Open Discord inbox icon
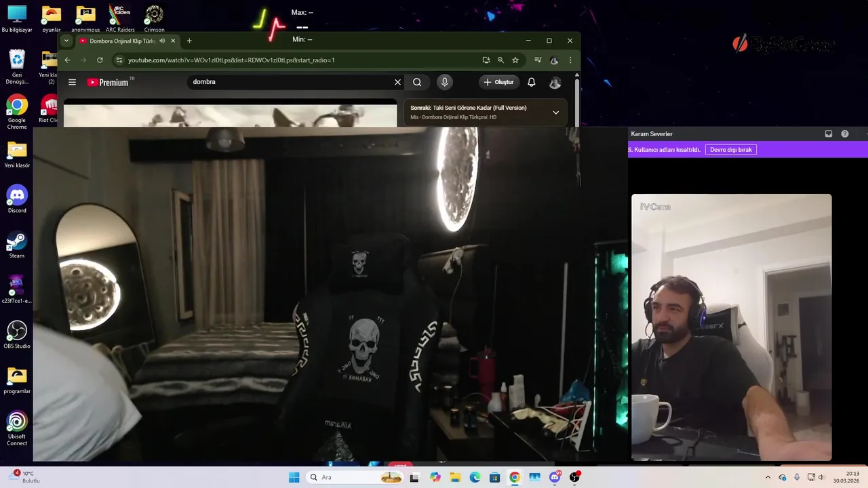The width and height of the screenshot is (868, 488). (x=829, y=134)
